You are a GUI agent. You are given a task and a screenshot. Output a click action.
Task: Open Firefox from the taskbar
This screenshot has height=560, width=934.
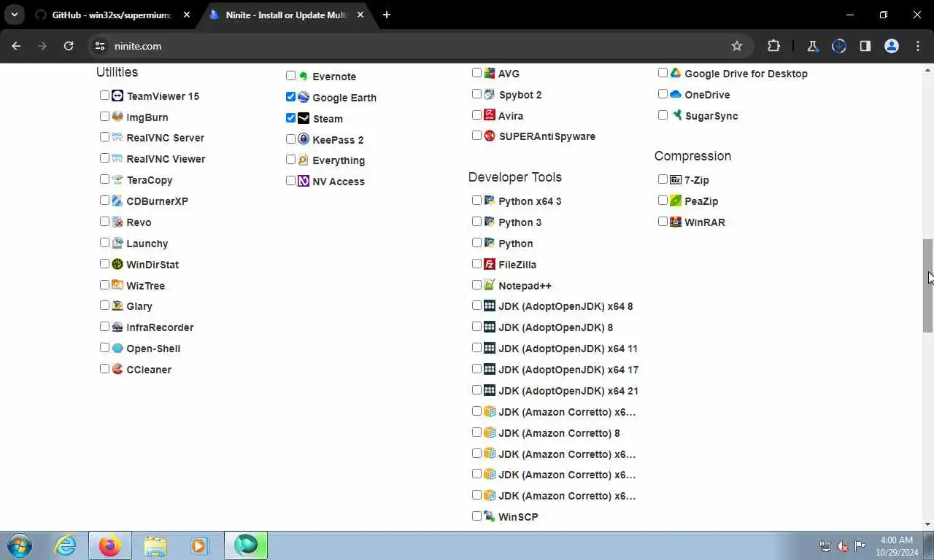[x=110, y=545]
